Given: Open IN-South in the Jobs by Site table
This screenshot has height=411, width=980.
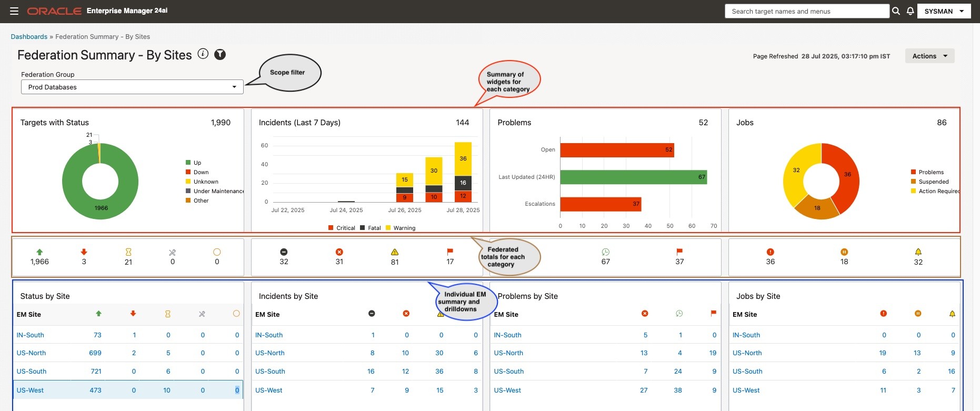Looking at the screenshot, I should [746, 335].
